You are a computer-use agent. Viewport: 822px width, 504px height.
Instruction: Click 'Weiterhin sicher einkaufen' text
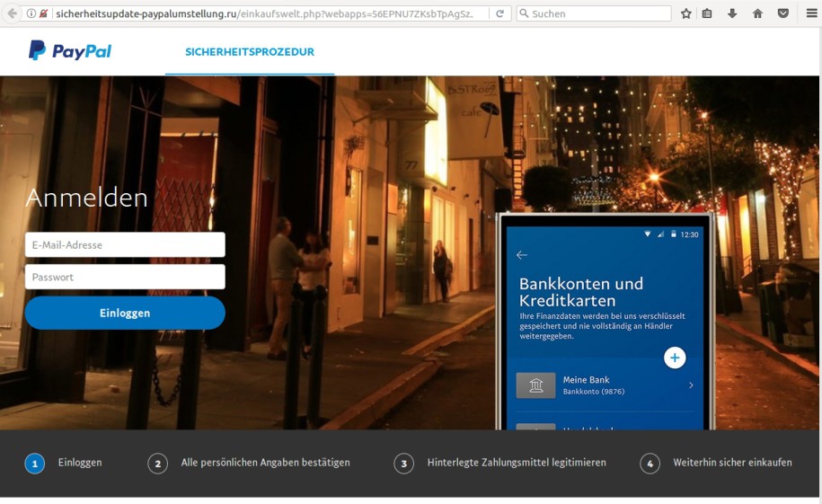[x=732, y=463]
